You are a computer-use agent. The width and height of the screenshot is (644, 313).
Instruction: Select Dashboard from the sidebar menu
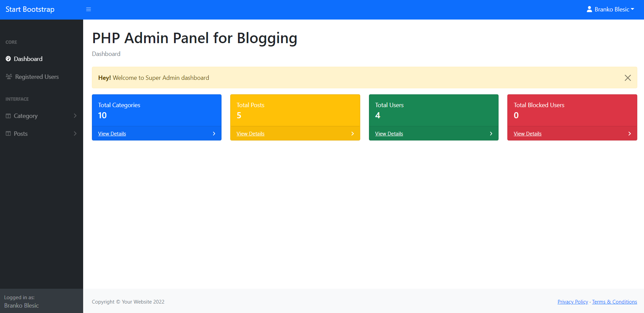pyautogui.click(x=28, y=59)
